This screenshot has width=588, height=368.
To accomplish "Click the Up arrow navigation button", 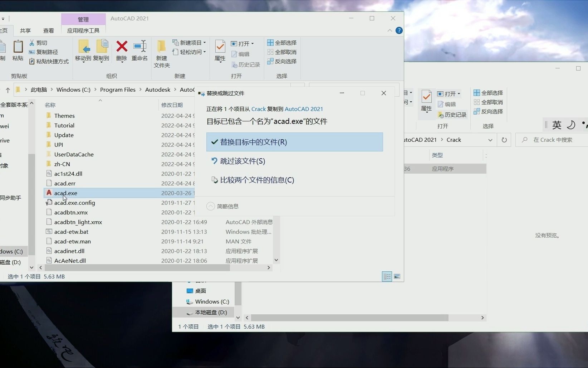I will click(x=8, y=90).
